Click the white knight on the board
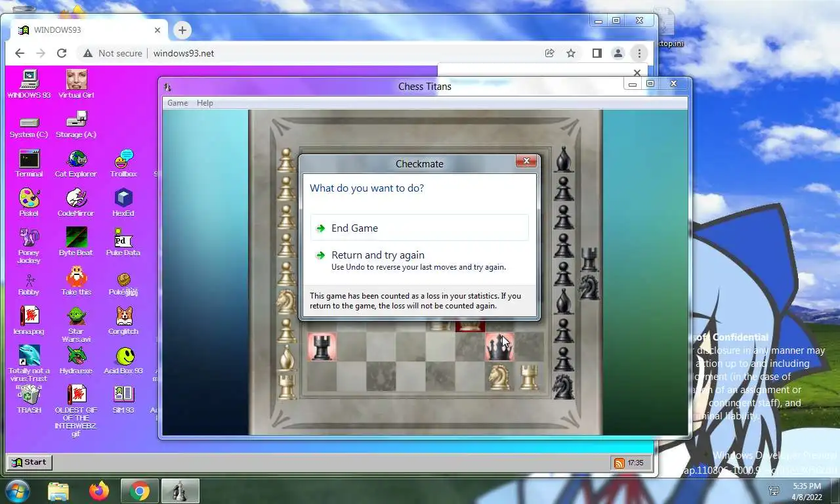This screenshot has height=504, width=840. [x=499, y=377]
